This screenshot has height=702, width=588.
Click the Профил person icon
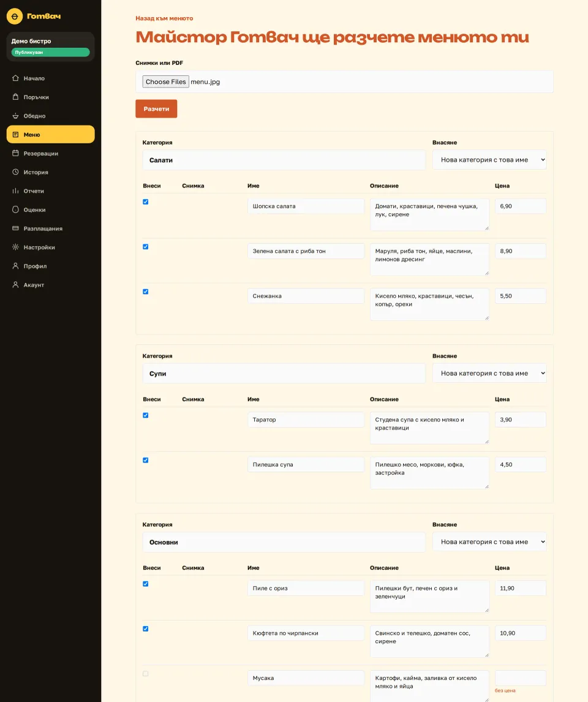point(16,266)
